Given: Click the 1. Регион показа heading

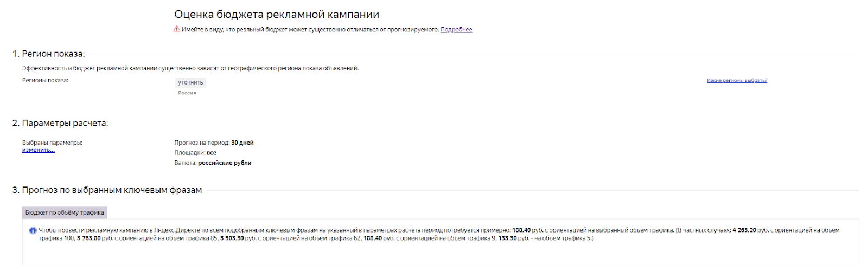Looking at the screenshot, I should point(49,54).
